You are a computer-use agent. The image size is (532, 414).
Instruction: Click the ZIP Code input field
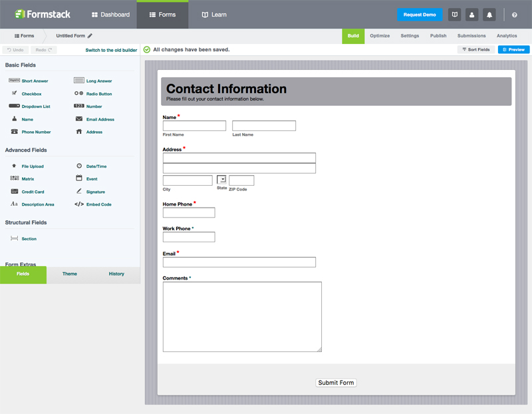coord(241,180)
